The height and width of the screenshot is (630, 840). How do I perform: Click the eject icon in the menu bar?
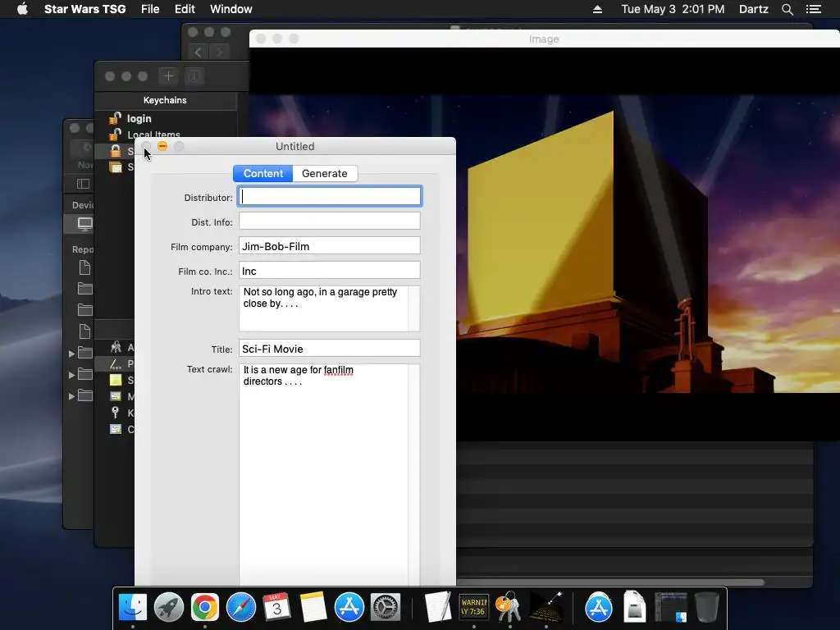[597, 9]
